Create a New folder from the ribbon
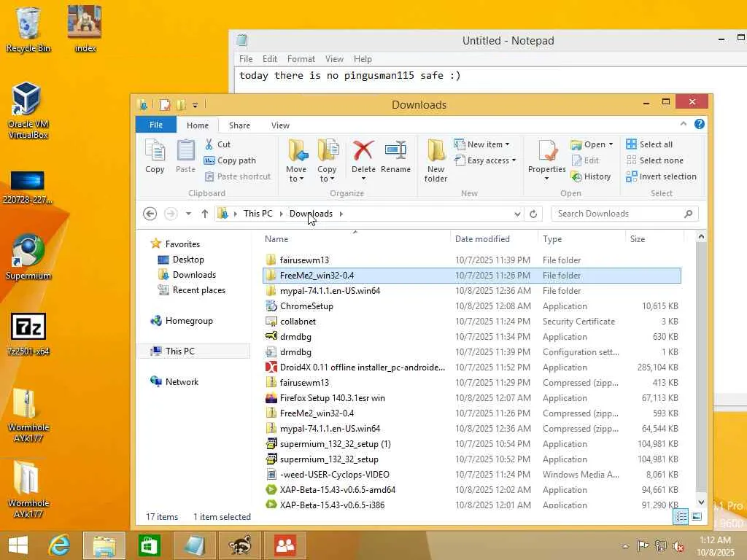Screen dimensions: 747x560 click(436, 161)
